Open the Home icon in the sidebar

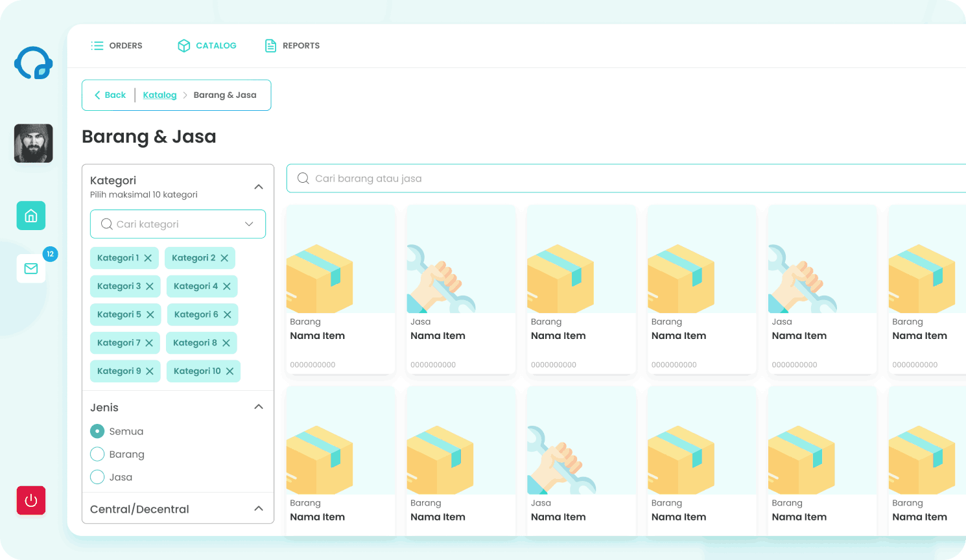30,215
